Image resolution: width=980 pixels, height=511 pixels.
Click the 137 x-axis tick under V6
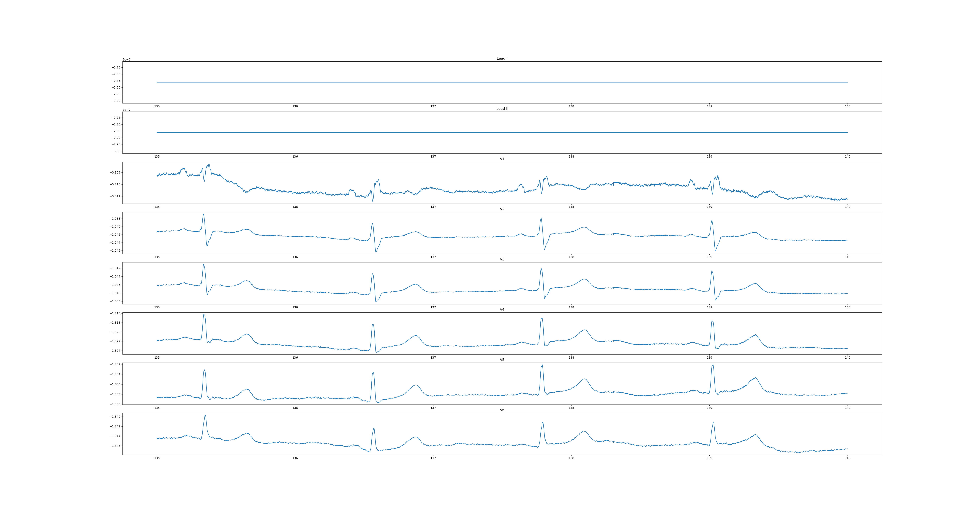coord(433,458)
